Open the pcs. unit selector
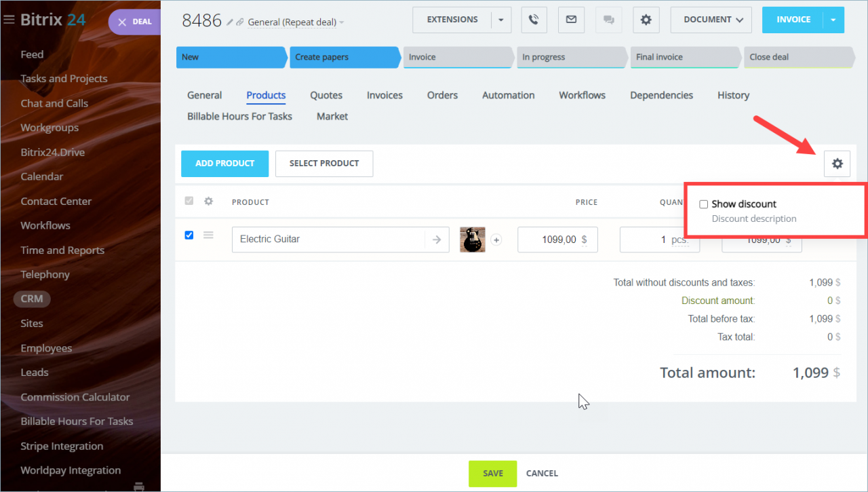The image size is (868, 492). 680,240
